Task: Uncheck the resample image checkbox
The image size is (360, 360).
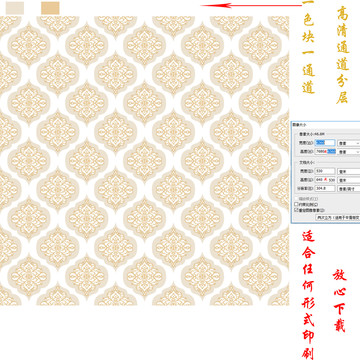Action: pos(296,210)
